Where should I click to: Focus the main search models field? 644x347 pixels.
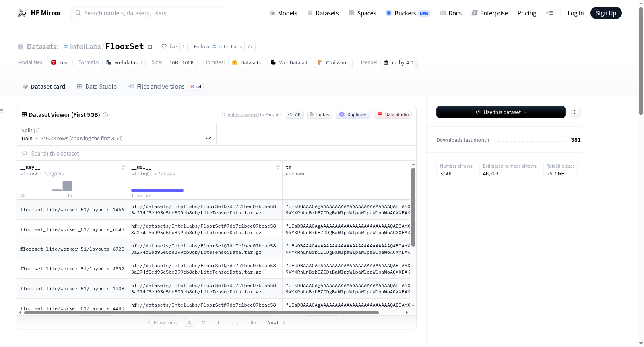click(148, 13)
